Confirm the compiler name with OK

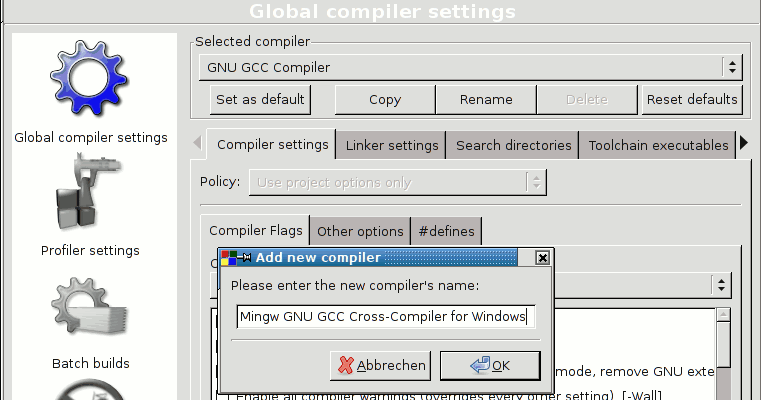tap(490, 366)
